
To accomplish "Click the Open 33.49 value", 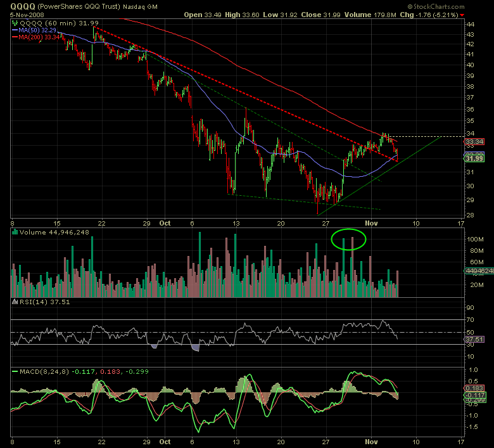I will (x=203, y=15).
